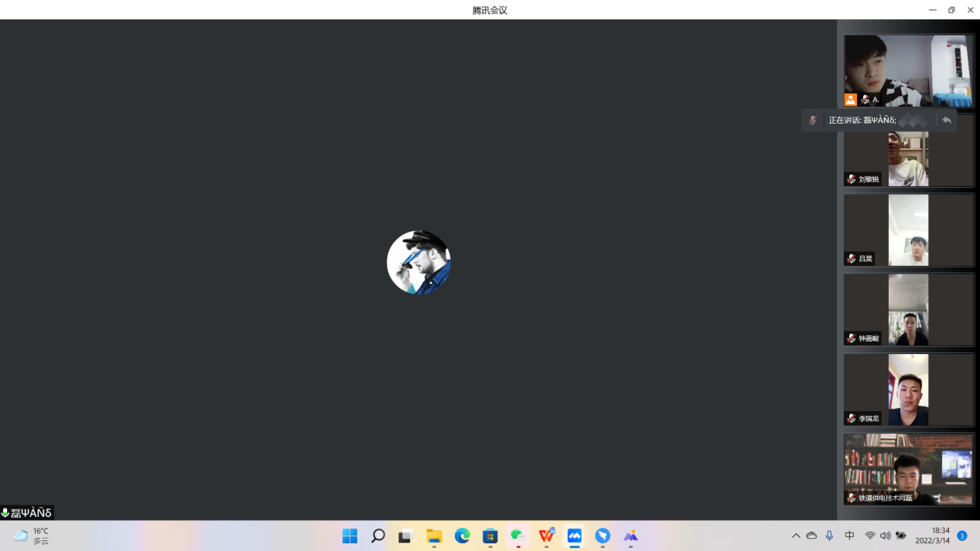Click the microphone icon in the system tray
This screenshot has width=980, height=551.
[829, 536]
